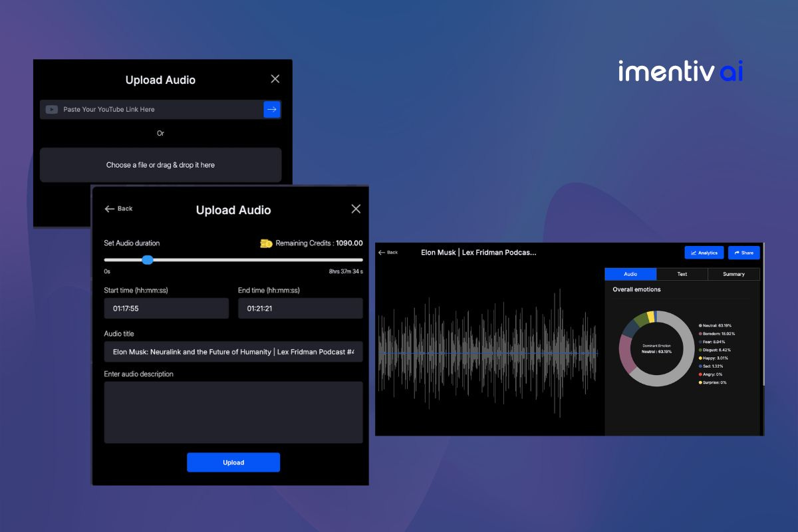
Task: Click the Disgust 6.42% legend entry
Action: 715,350
